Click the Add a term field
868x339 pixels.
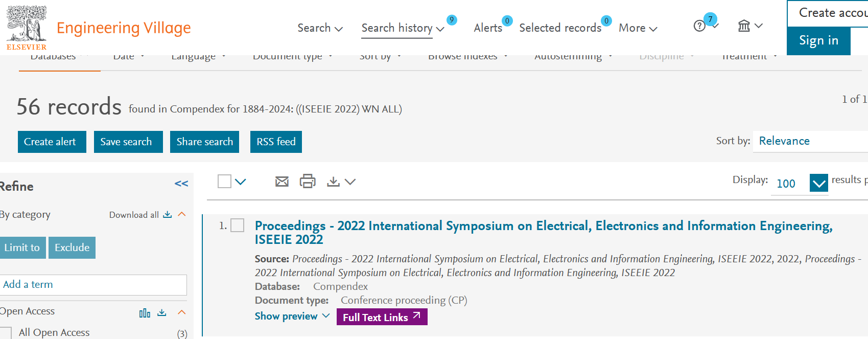click(x=93, y=285)
